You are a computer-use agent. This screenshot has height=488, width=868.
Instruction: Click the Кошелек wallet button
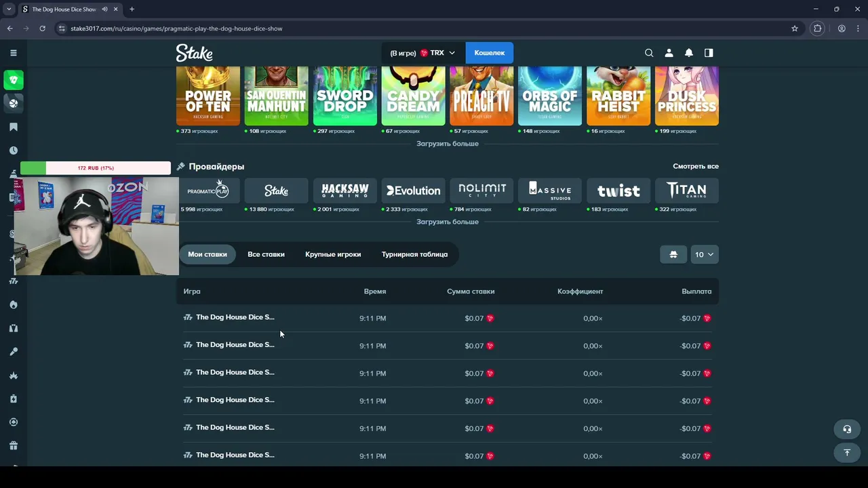[x=490, y=53]
